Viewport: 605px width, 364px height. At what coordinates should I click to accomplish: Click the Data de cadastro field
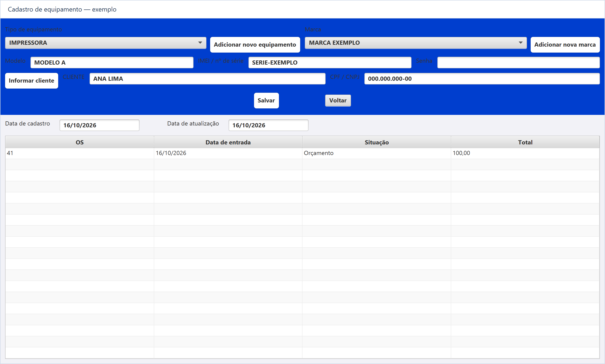[x=100, y=125]
